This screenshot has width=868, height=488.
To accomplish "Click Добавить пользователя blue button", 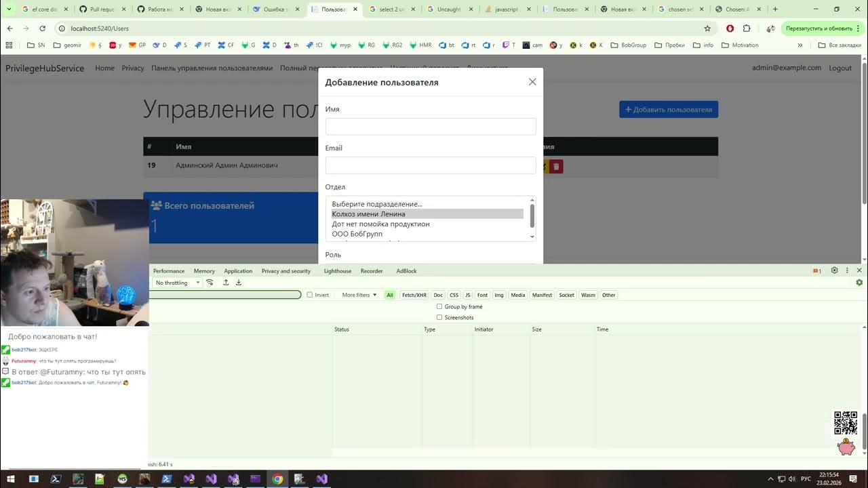I will pos(669,110).
